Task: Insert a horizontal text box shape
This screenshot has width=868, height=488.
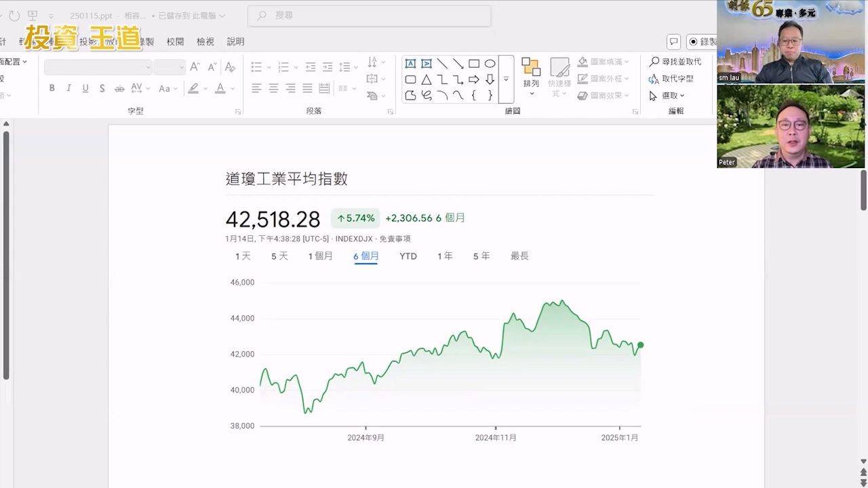Action: (410, 64)
